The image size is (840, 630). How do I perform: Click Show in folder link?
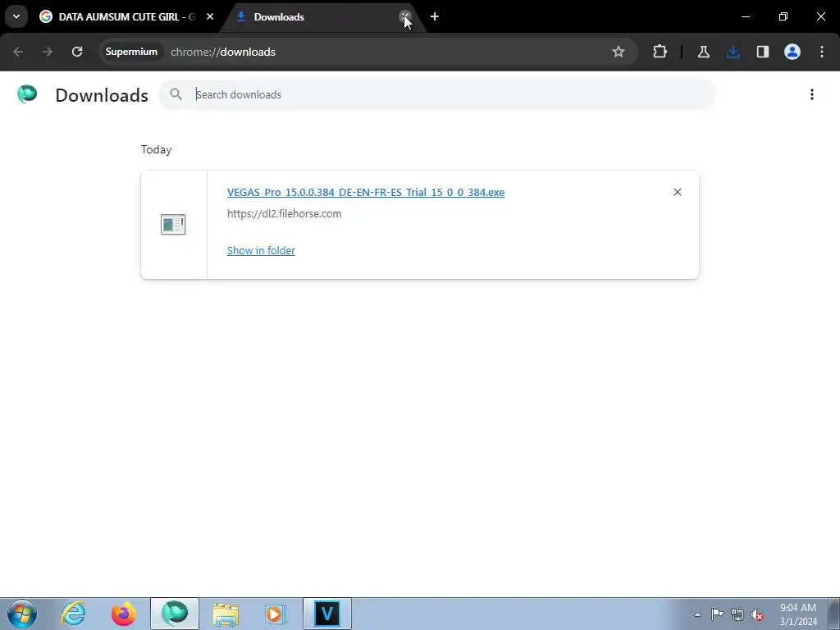pyautogui.click(x=261, y=250)
